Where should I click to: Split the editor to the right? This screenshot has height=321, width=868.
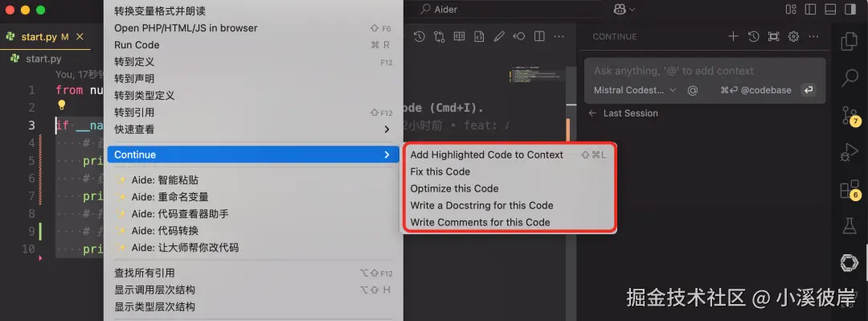coord(539,36)
